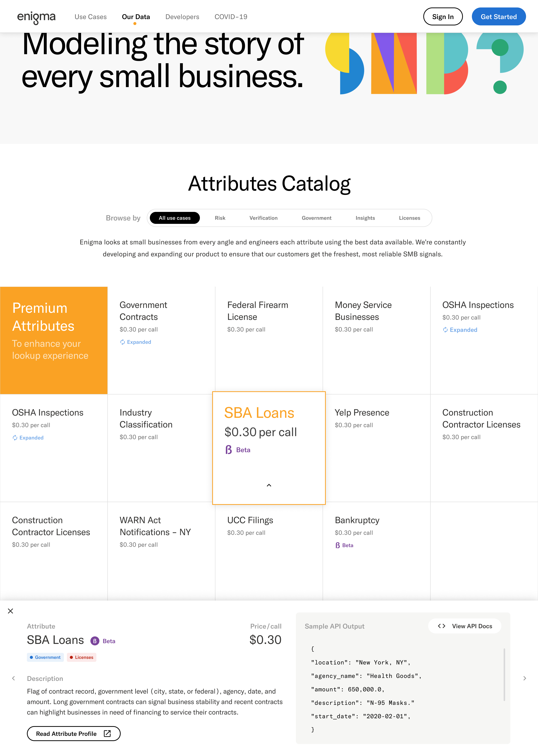Open the Industry Classification card
This screenshot has height=756, width=538.
(161, 448)
